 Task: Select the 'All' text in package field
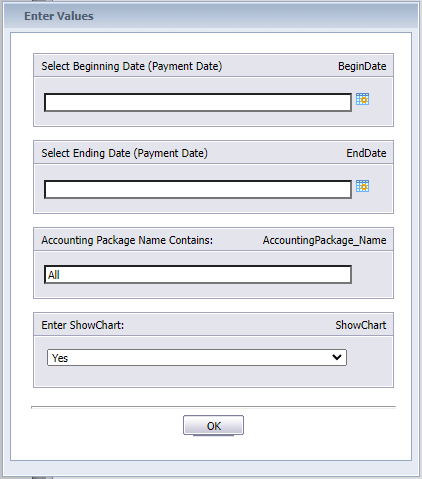(54, 275)
